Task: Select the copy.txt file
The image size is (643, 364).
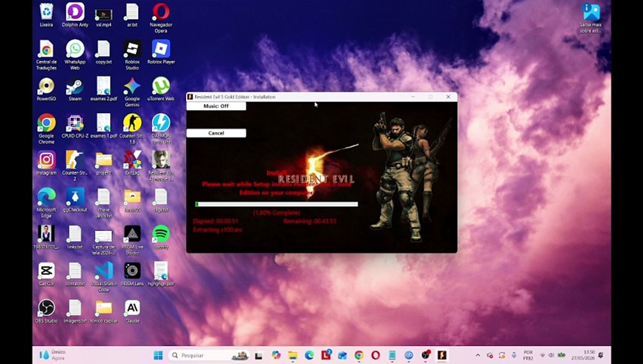Action: (104, 52)
